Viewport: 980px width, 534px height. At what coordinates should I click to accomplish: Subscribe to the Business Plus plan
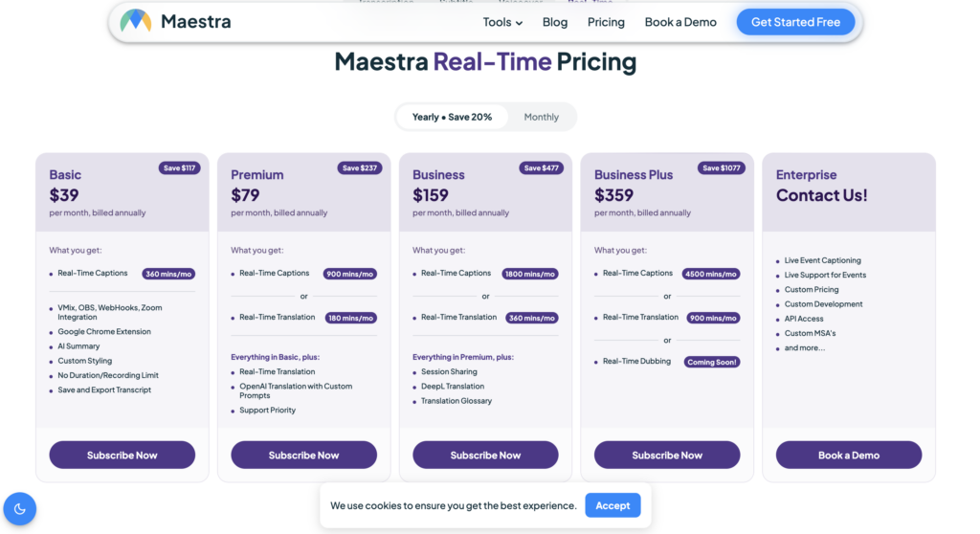tap(667, 456)
